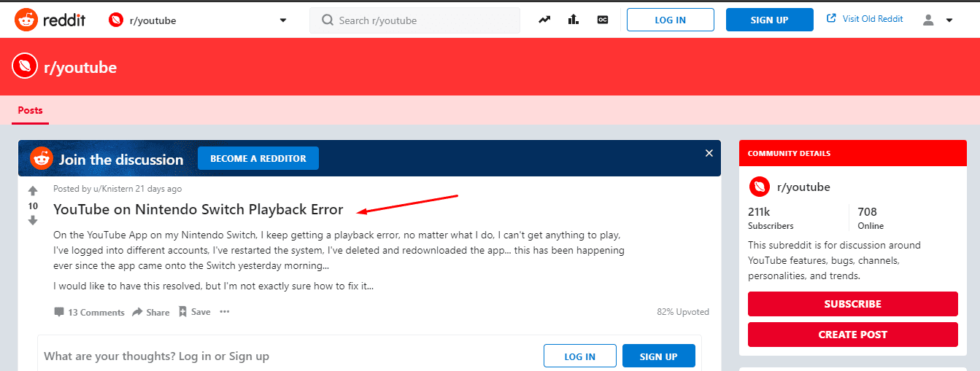This screenshot has width=980, height=371.
Task: Downvote the Nintendo Switch Playback Error post
Action: [33, 220]
